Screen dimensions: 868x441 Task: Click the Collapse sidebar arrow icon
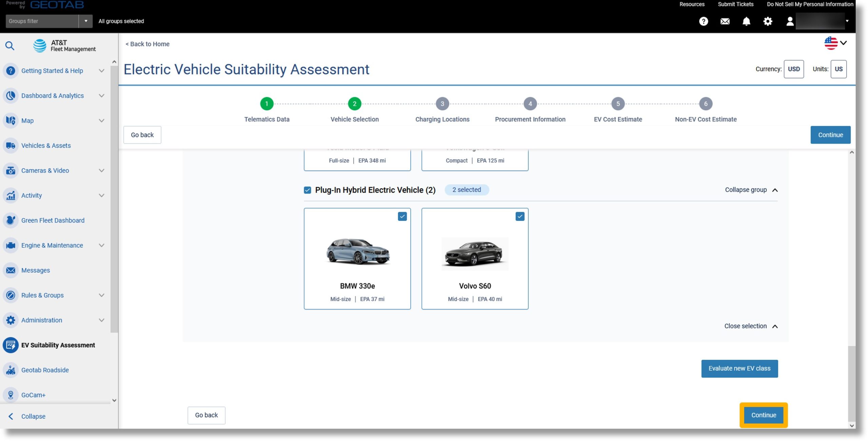(x=11, y=416)
